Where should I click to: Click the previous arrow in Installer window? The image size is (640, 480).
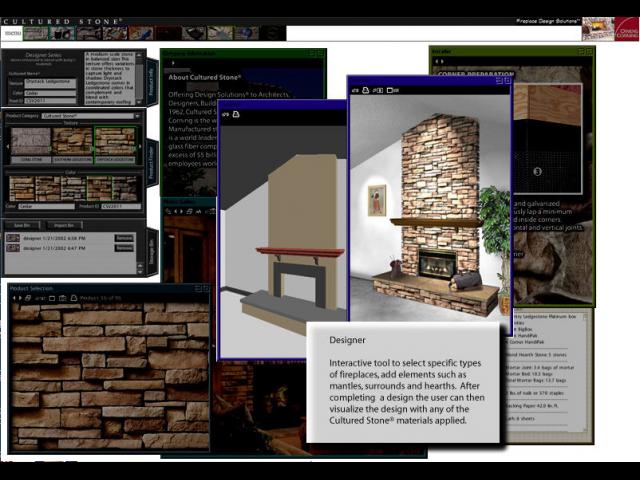[x=436, y=62]
